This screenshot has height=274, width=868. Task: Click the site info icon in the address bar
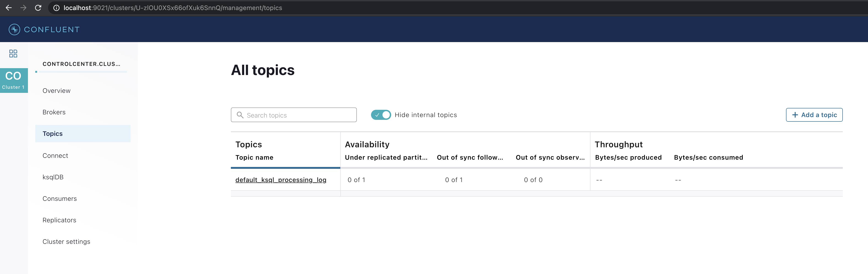tap(57, 8)
